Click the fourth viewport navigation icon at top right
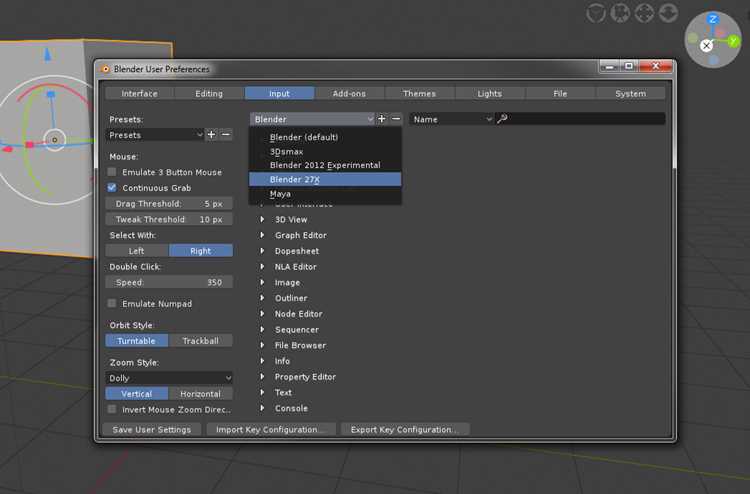 click(x=668, y=13)
